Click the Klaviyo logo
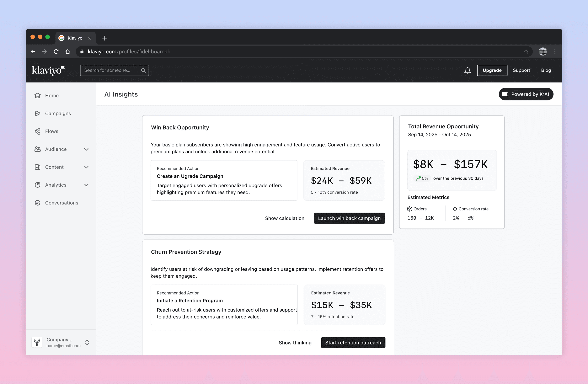Screen dimensions: 588x384 [48, 70]
